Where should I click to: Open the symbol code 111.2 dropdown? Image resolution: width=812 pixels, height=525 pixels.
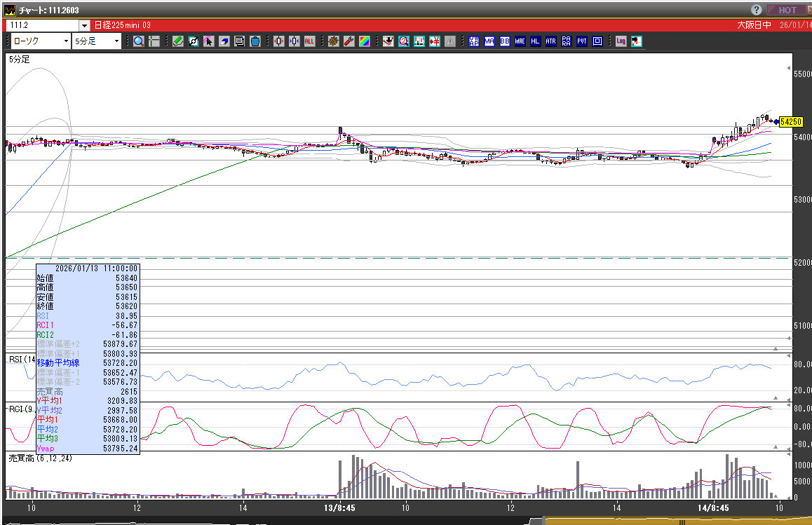coord(84,25)
